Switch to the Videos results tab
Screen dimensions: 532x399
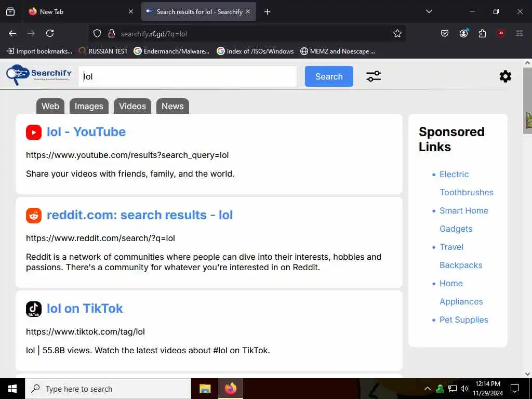[x=132, y=106]
